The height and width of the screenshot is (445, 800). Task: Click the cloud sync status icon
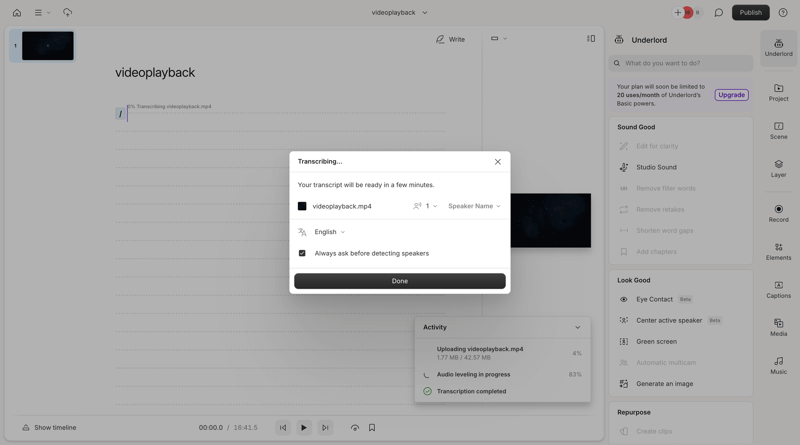coord(67,12)
